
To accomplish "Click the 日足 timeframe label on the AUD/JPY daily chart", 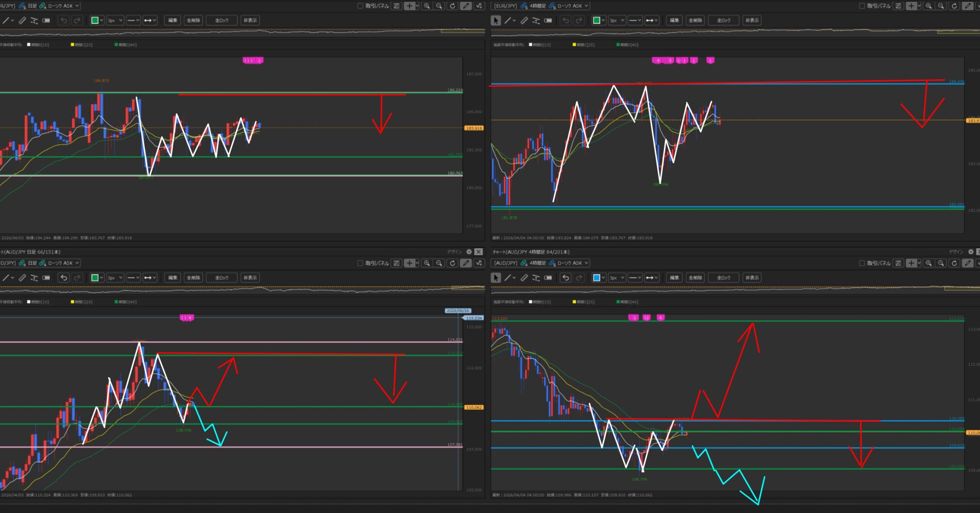I will click(x=33, y=263).
